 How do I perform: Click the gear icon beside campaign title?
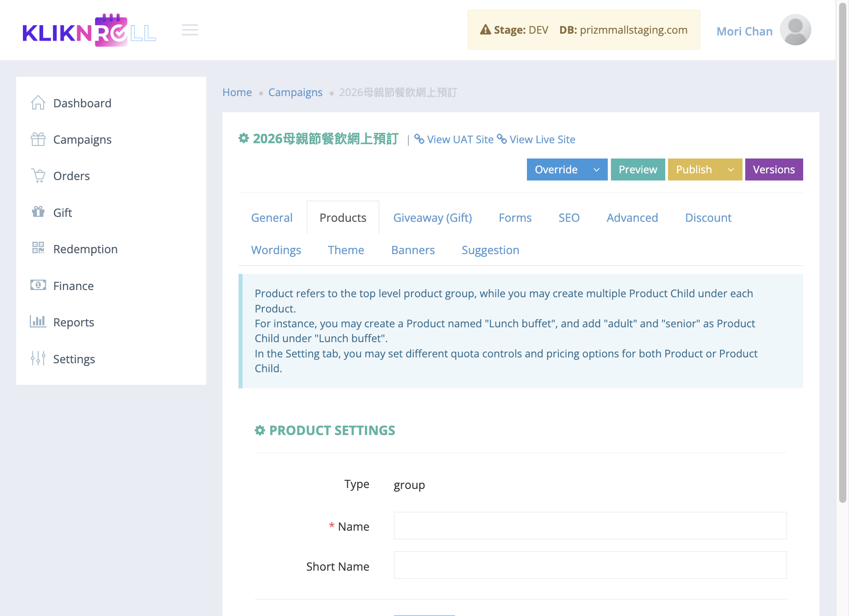(x=244, y=138)
